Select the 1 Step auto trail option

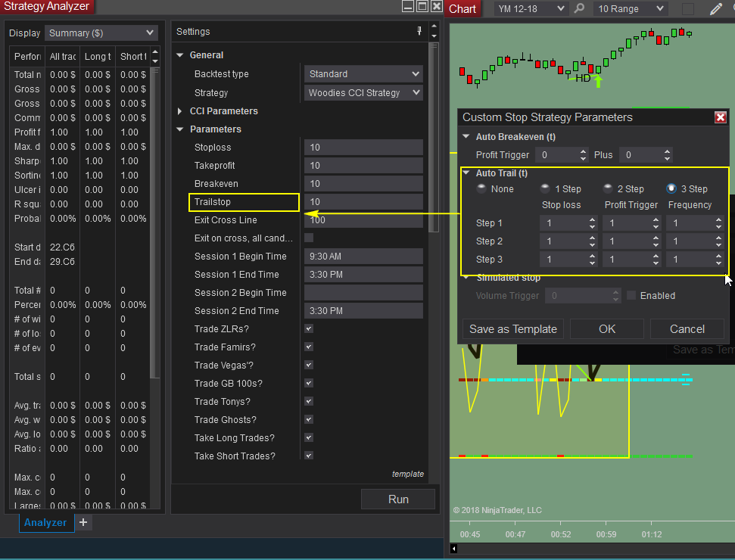pyautogui.click(x=545, y=189)
